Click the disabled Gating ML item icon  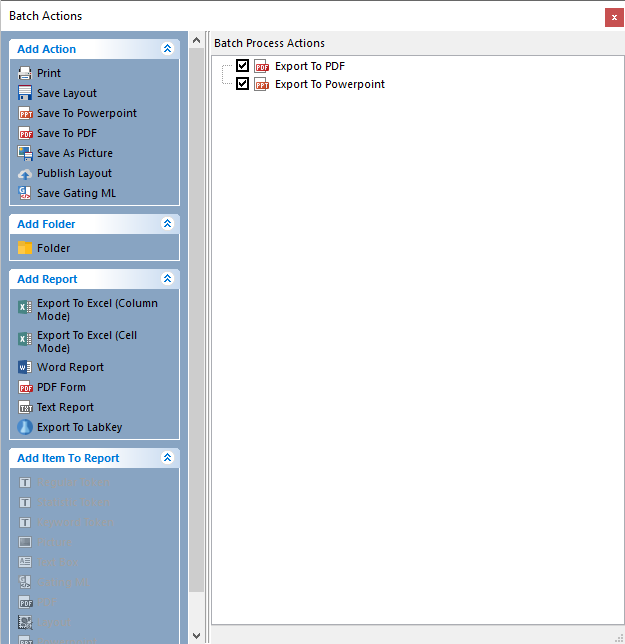pos(25,582)
